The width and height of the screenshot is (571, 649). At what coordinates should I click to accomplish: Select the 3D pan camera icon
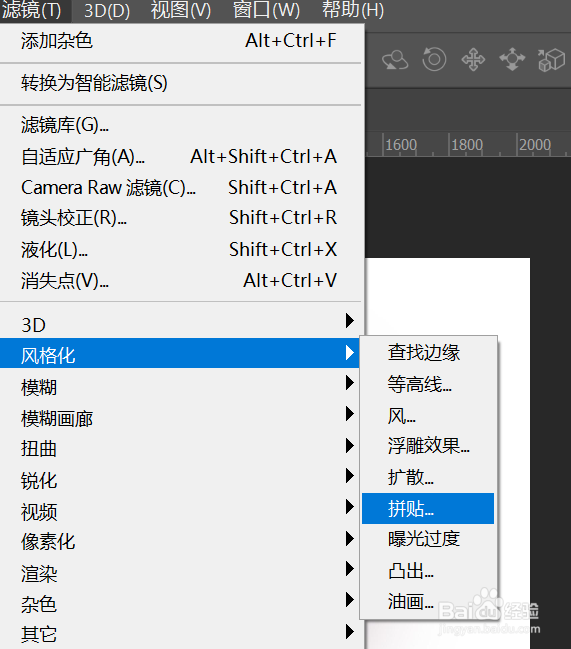coord(473,59)
